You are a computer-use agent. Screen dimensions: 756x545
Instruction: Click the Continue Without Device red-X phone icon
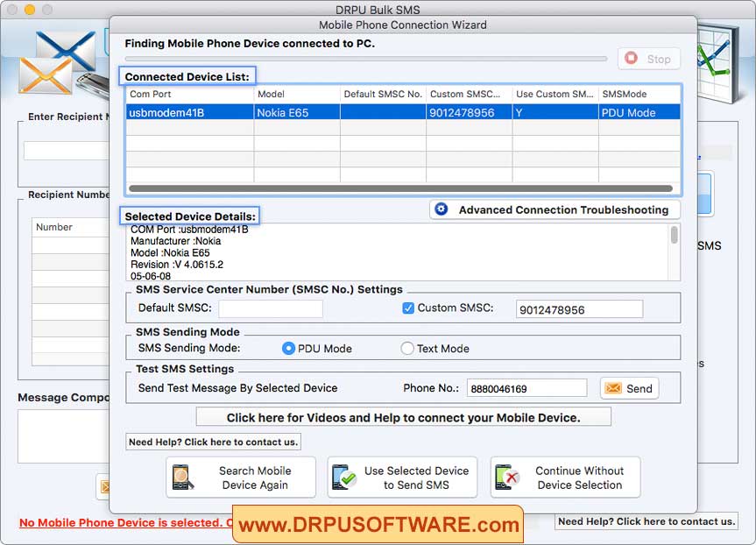(x=506, y=477)
